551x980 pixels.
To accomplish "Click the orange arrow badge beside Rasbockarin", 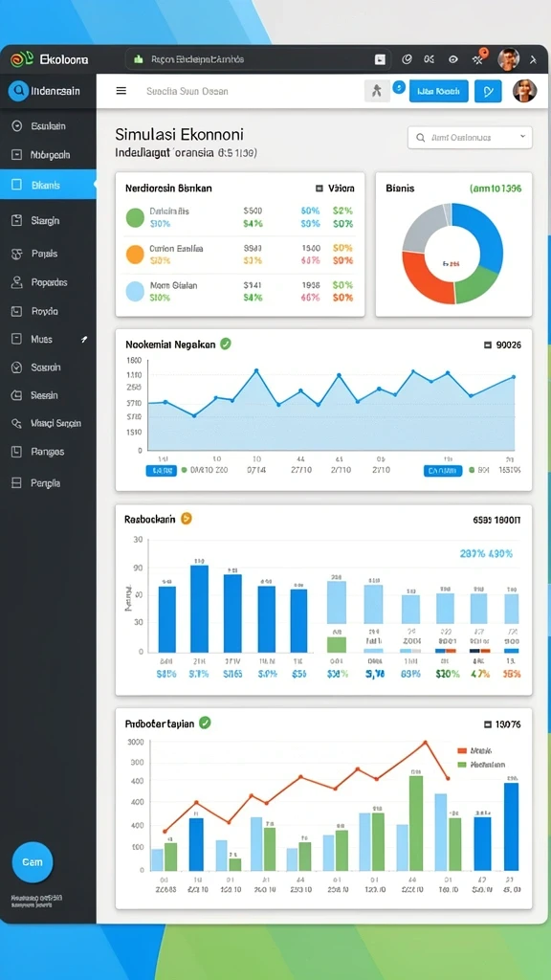I will point(186,518).
